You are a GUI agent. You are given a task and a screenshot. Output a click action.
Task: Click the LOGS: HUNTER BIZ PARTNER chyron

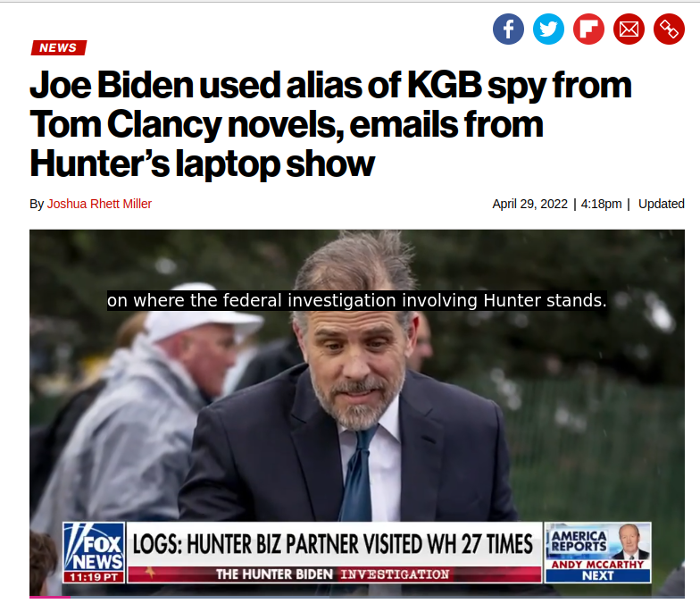[x=334, y=543]
